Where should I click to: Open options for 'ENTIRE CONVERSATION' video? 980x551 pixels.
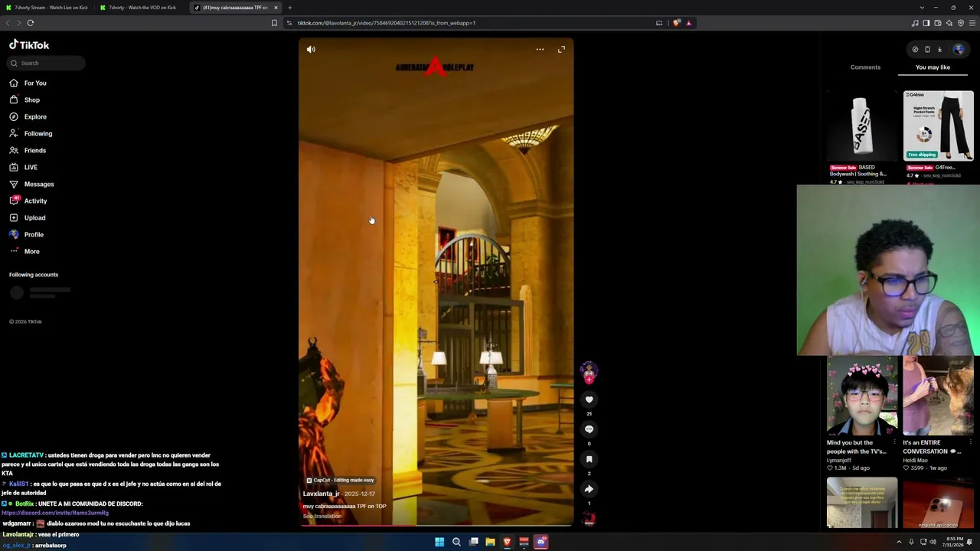click(x=970, y=442)
